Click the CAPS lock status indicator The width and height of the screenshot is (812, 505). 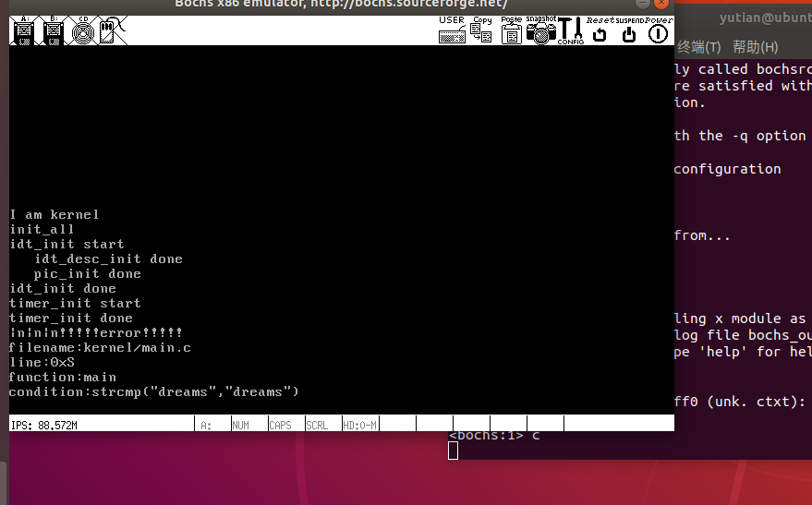tap(279, 426)
